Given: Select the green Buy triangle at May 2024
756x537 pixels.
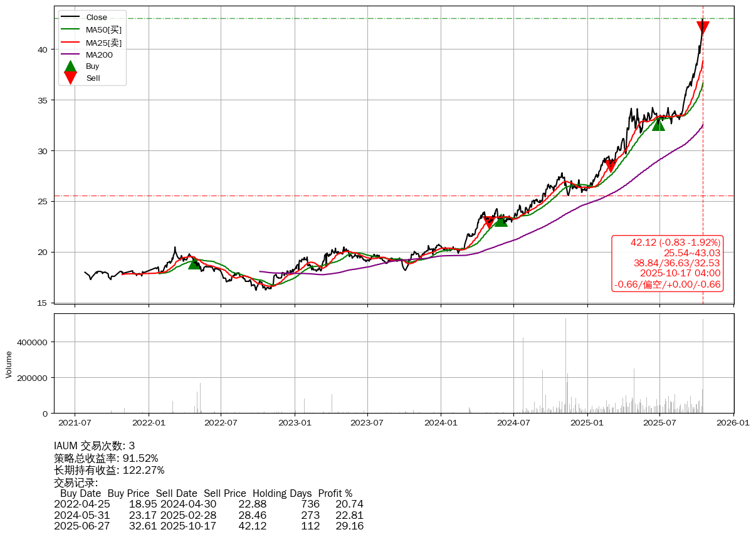Looking at the screenshot, I should tap(501, 220).
